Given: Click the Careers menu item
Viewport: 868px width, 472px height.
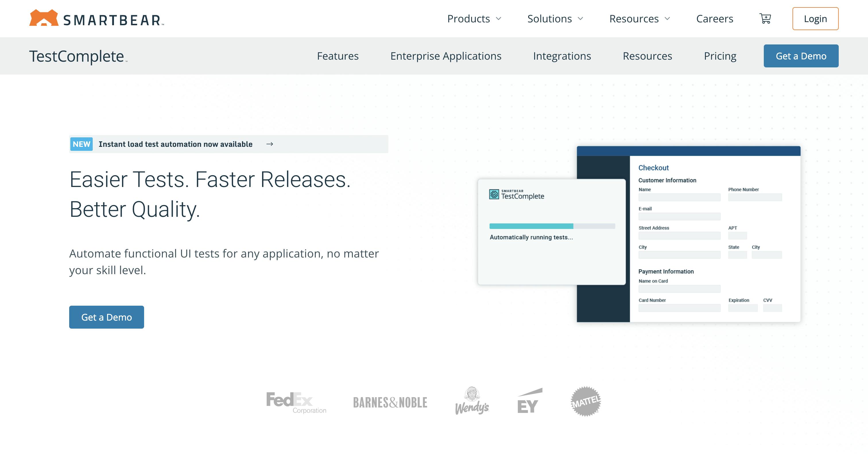Looking at the screenshot, I should coord(714,18).
